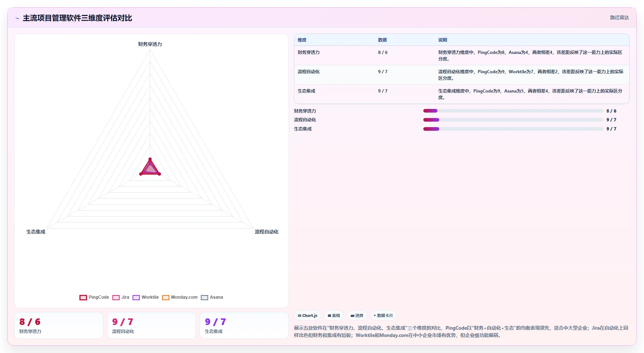Click the top vertex of the PingCode polygon

click(x=150, y=159)
